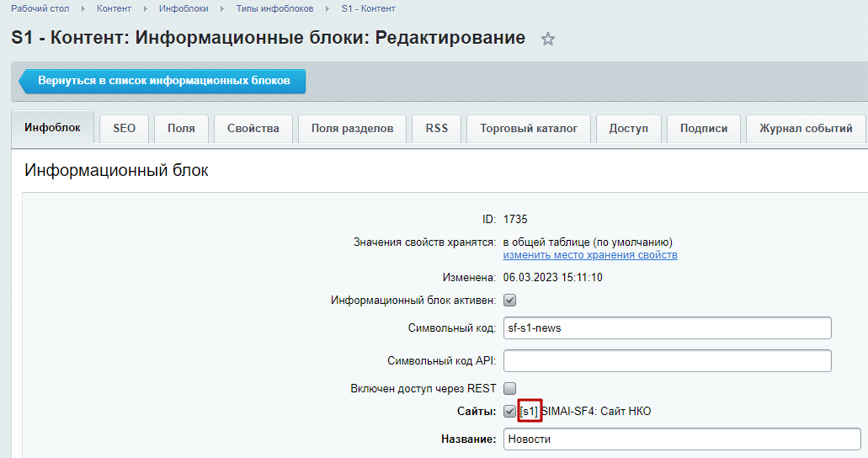Select the Свойства tab

pyautogui.click(x=253, y=128)
